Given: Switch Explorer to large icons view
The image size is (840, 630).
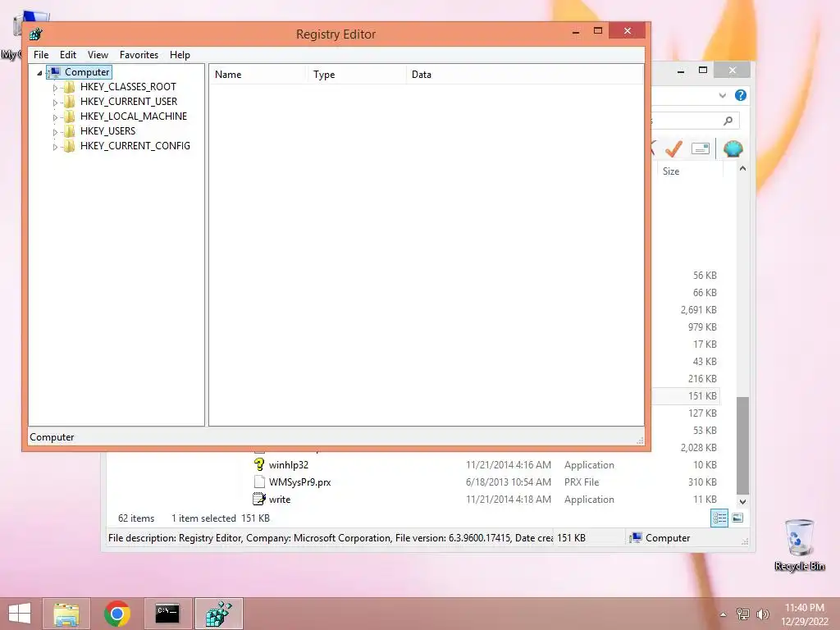Looking at the screenshot, I should click(737, 518).
